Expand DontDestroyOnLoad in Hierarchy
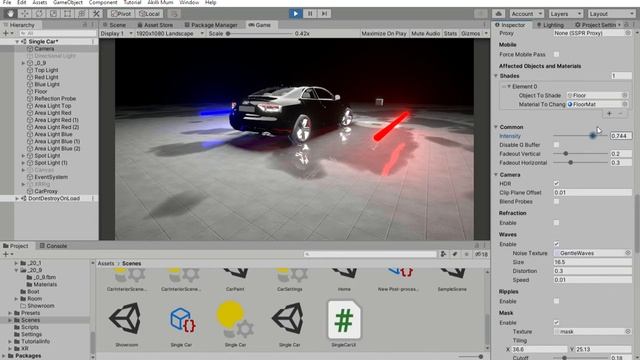This screenshot has width=640, height=360. tap(17, 198)
